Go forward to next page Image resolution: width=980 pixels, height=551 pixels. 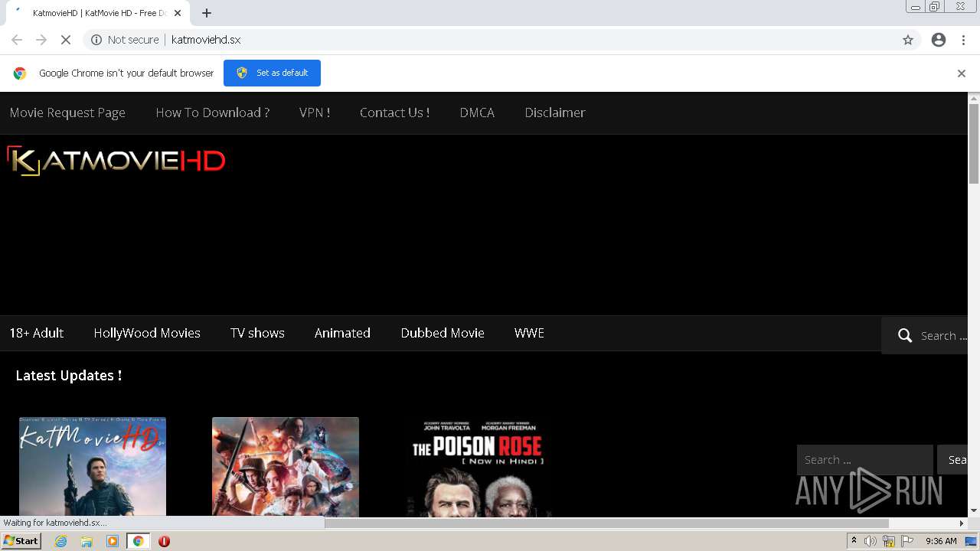(41, 40)
